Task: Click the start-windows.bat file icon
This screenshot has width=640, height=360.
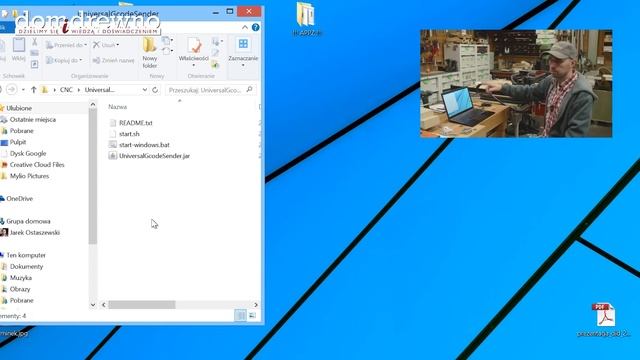Action: [113, 144]
